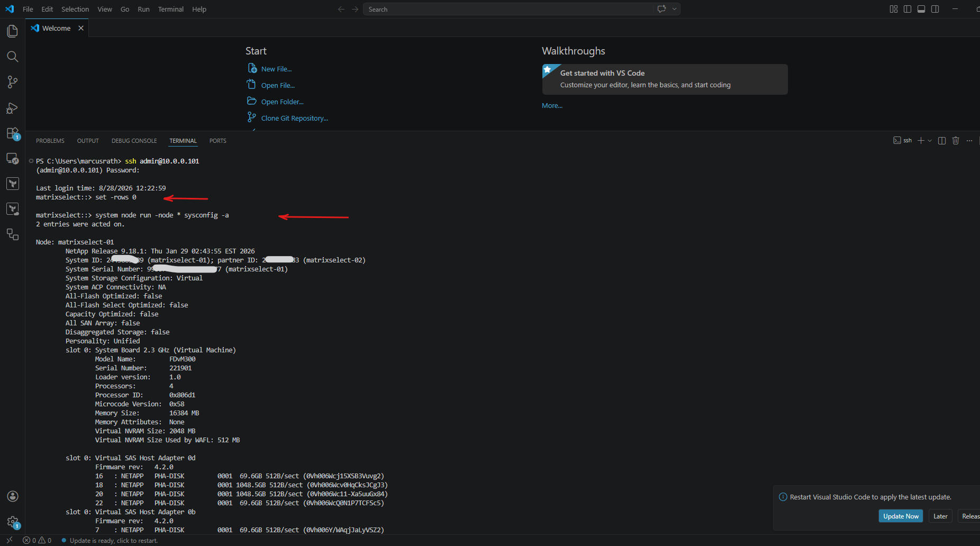
Task: Open the View menu
Action: point(105,9)
